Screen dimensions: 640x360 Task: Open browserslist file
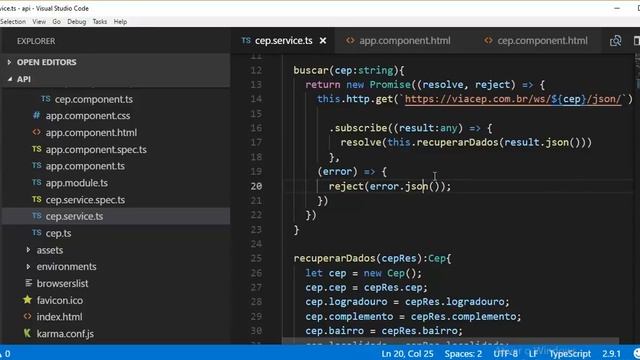pos(62,283)
